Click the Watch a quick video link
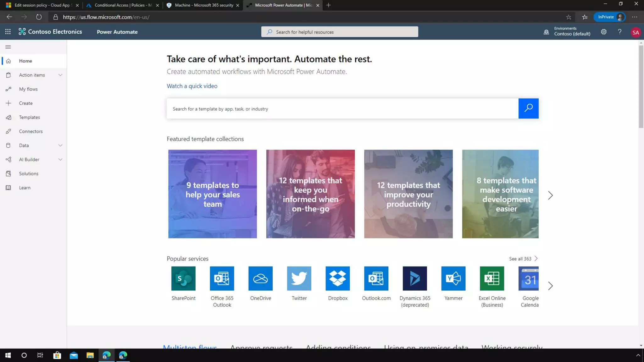 pos(192,86)
